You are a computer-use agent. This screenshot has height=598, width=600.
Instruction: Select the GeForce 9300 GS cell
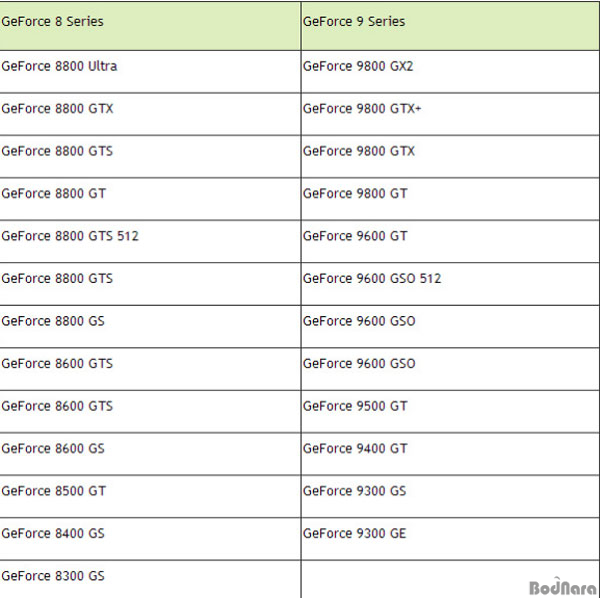click(x=450, y=497)
